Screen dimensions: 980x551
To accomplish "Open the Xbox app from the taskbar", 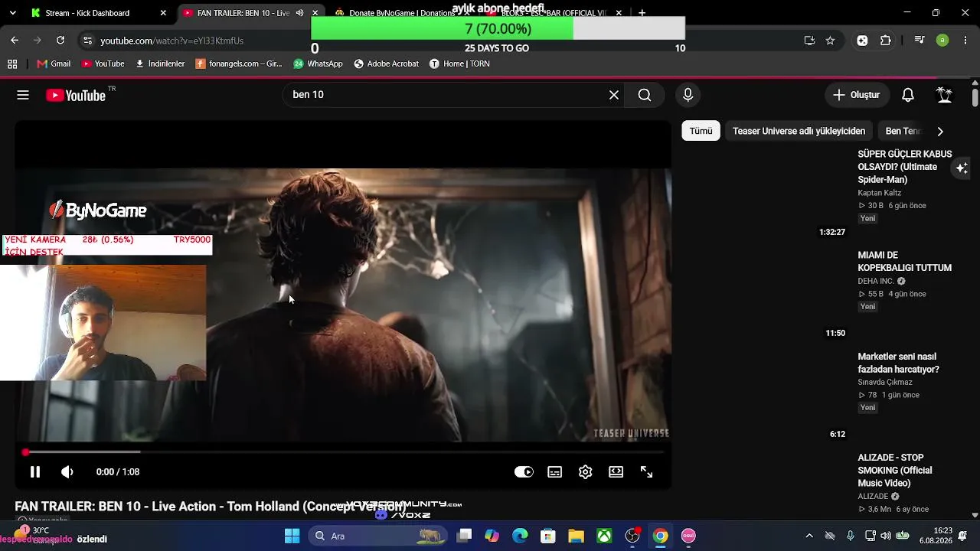I will (604, 536).
